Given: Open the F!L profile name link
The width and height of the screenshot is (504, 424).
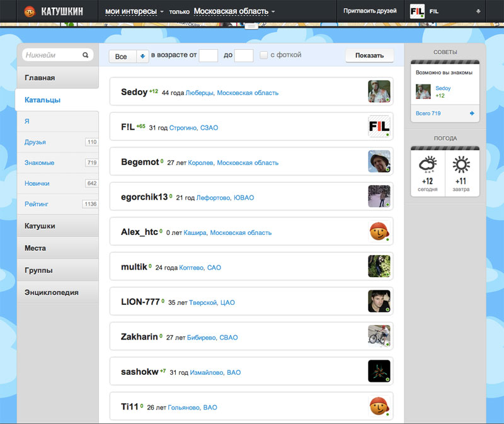Looking at the screenshot, I should click(128, 127).
